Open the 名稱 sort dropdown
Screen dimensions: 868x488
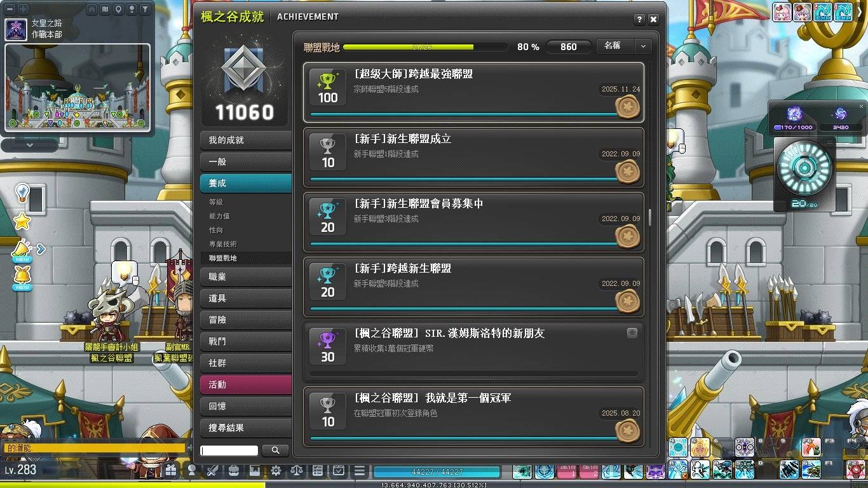[x=624, y=46]
